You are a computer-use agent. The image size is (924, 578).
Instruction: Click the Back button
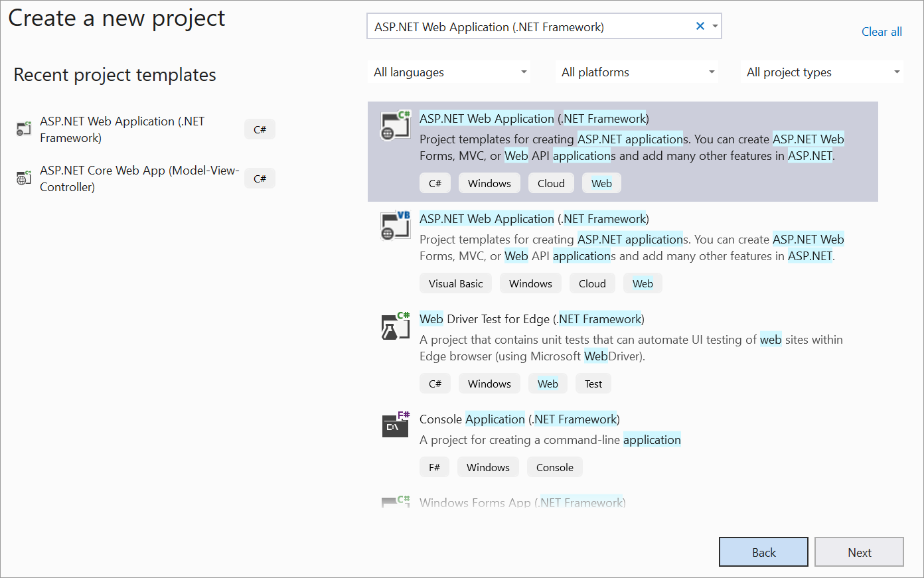pos(763,551)
